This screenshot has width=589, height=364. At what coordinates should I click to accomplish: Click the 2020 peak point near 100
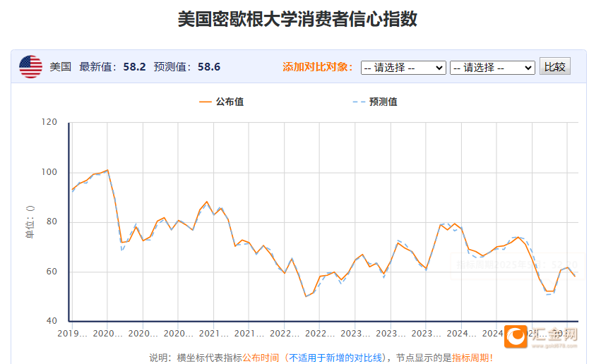[108, 170]
